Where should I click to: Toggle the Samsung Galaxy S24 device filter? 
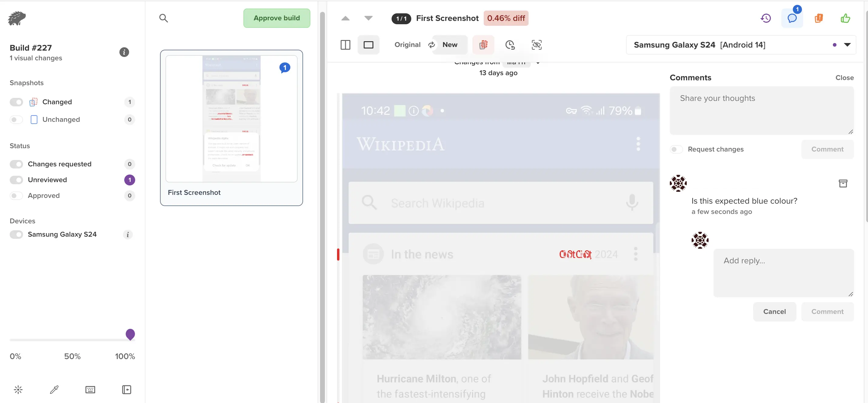tap(16, 234)
